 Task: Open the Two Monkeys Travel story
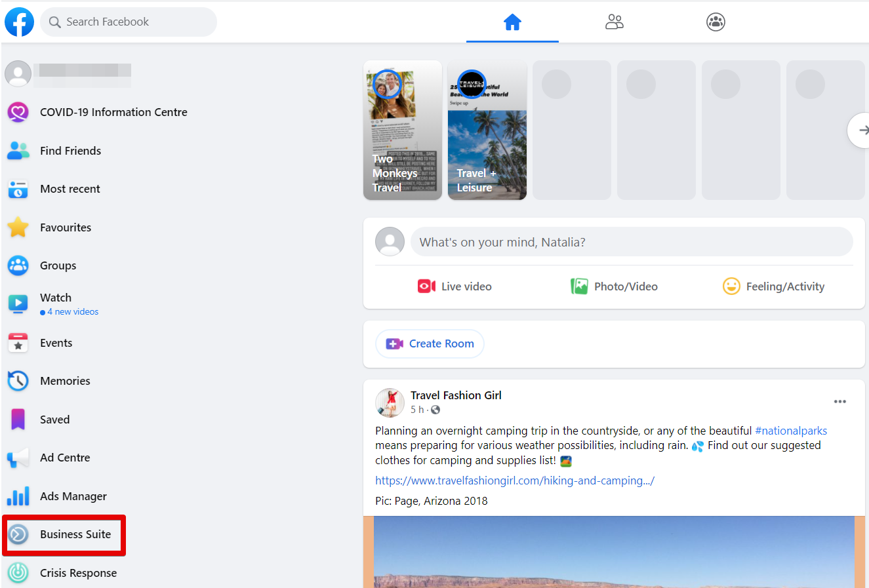402,130
